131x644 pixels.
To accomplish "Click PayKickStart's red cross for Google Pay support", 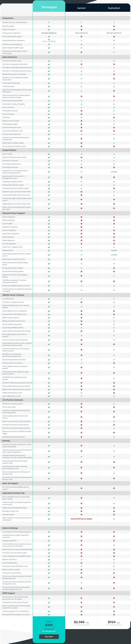I will coord(114,29).
